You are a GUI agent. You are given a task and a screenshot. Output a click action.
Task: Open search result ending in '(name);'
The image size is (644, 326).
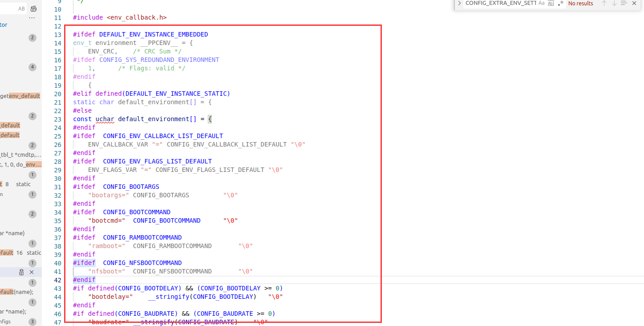pos(16,292)
